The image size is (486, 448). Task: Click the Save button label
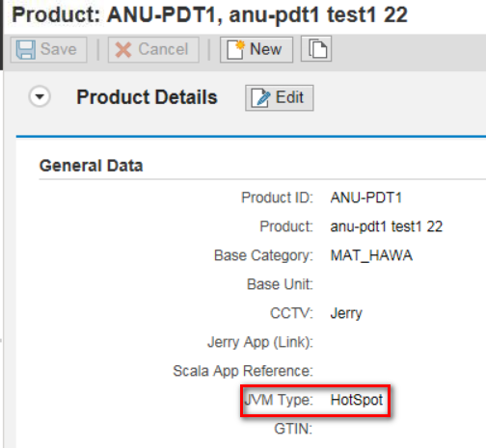(59, 49)
